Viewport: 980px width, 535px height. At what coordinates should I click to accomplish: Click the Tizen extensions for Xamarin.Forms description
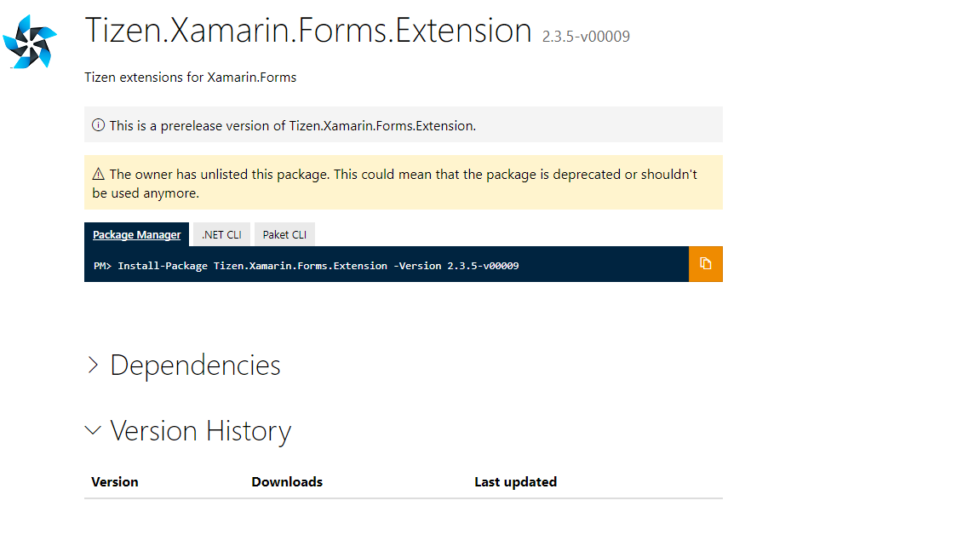190,78
